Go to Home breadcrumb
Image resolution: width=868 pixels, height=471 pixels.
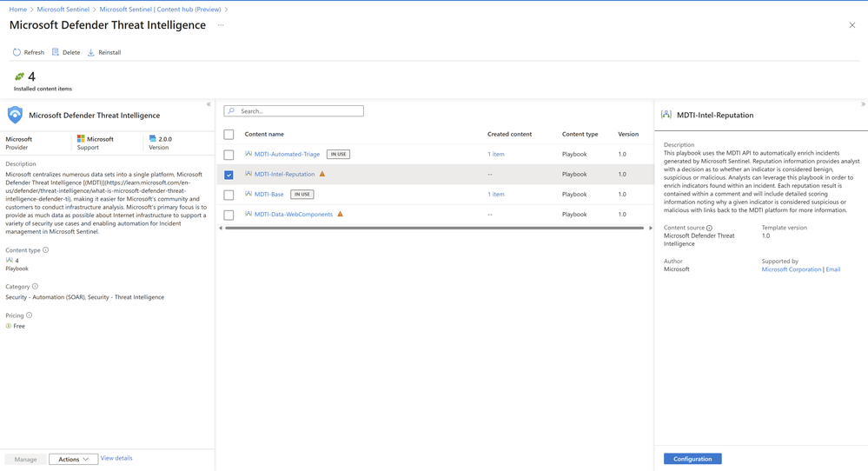[17, 10]
